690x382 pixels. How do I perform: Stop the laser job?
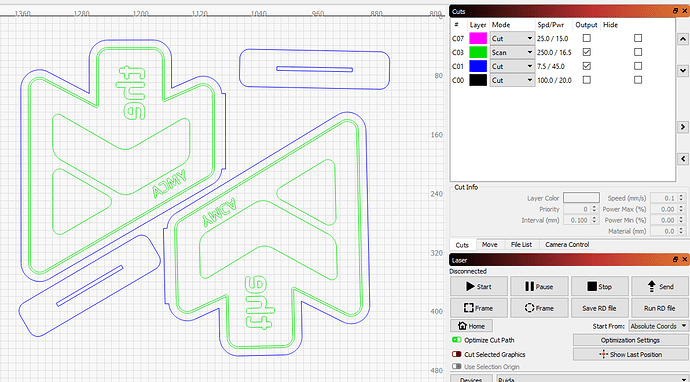599,286
